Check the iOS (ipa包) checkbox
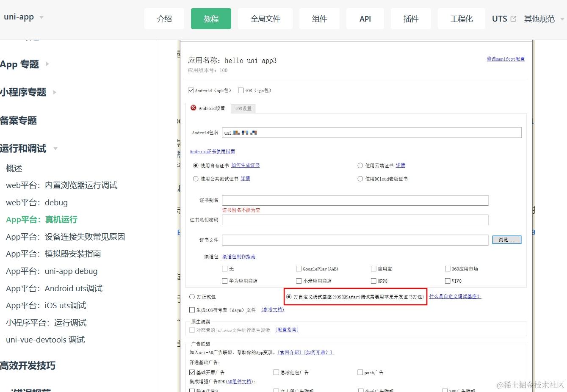This screenshot has width=567, height=392. (241, 90)
